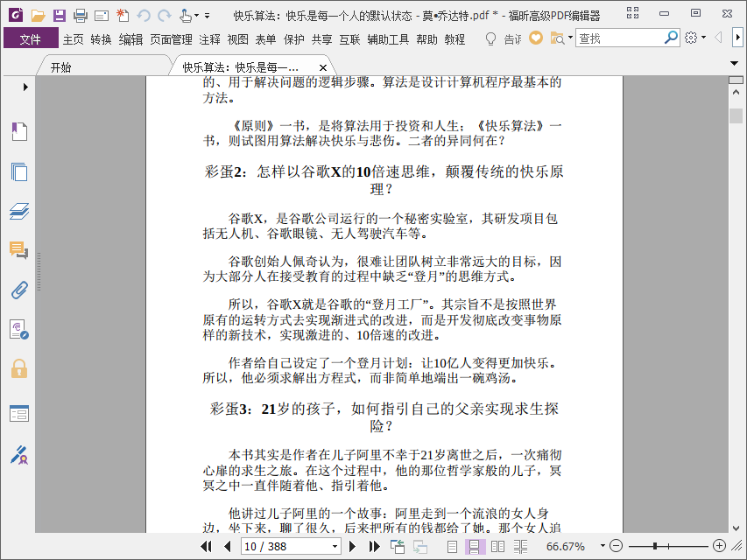
Task: Jump to the last page
Action: click(x=375, y=546)
